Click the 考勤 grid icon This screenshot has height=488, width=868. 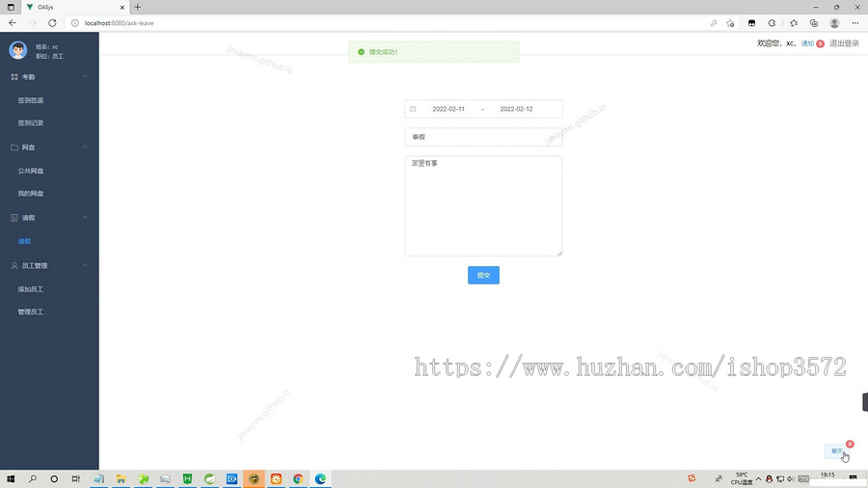(x=14, y=77)
